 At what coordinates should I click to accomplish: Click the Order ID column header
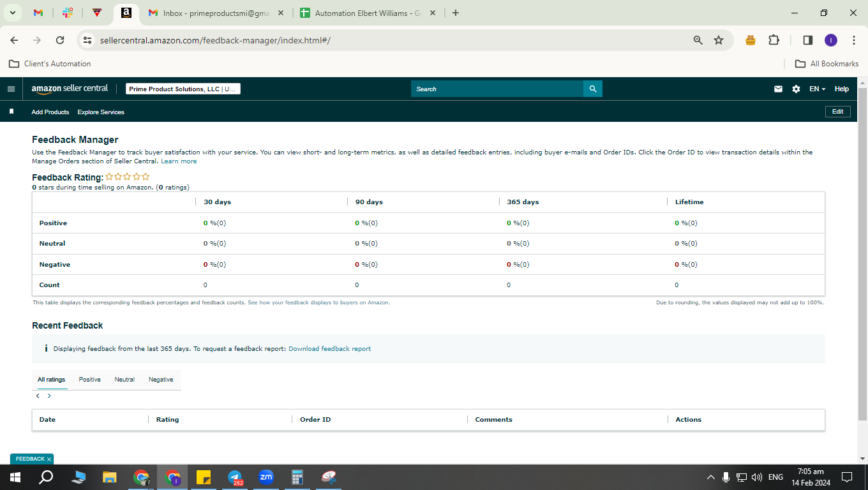[x=315, y=419]
